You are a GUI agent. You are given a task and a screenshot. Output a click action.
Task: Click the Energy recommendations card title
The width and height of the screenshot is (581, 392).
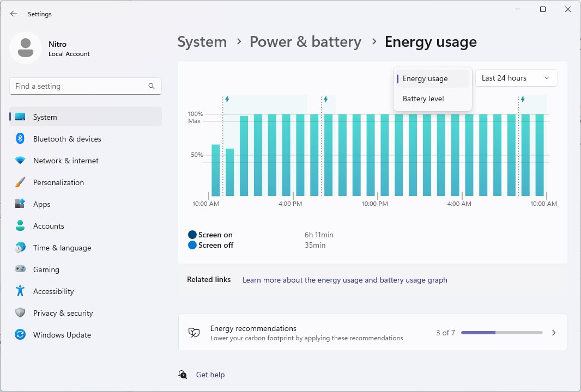253,328
